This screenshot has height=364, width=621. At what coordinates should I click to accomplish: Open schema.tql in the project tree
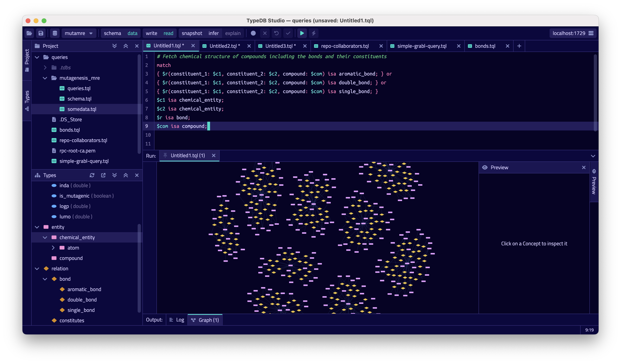(x=79, y=99)
